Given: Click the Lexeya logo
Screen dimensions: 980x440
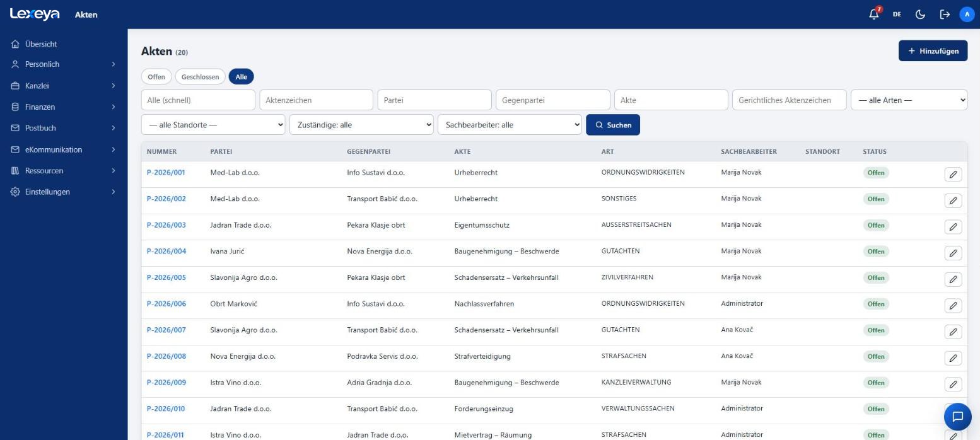Looking at the screenshot, I should (x=35, y=14).
